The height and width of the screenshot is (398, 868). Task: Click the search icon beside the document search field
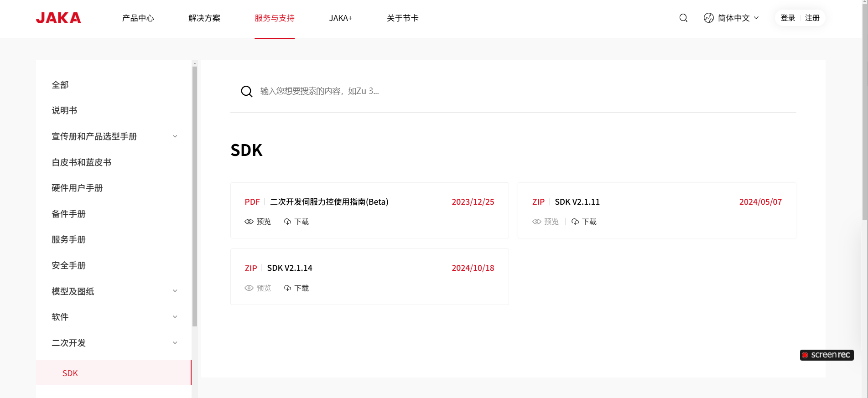point(246,91)
